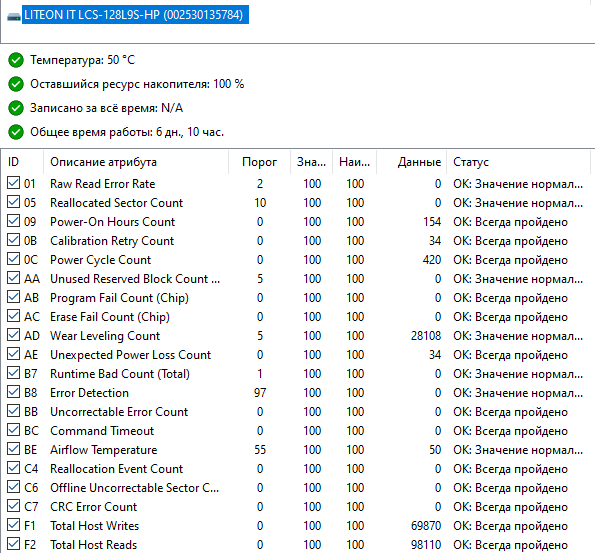595x553 pixels.
Task: Click the green checkmark next to Температура
Action: [16, 60]
